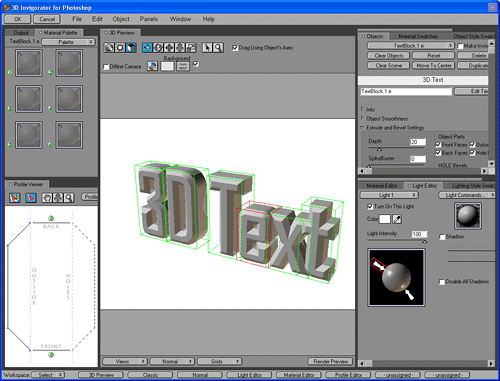This screenshot has width=500, height=381.
Task: Select the add-point arrow tool in Profile Viewer
Action: coord(15,198)
